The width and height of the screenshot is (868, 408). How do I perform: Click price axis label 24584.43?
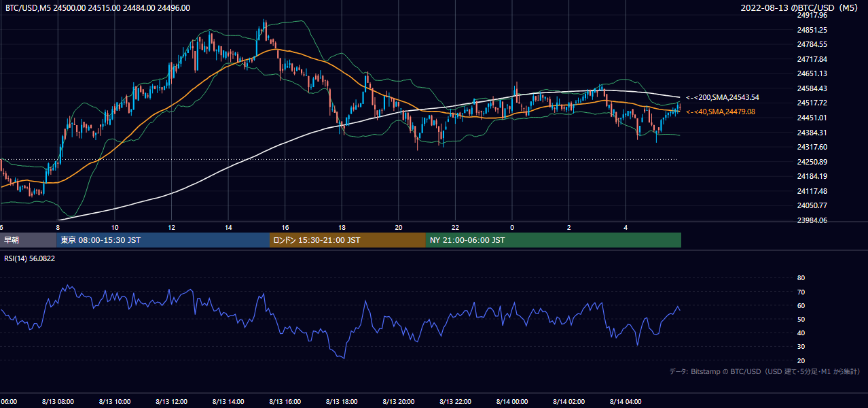tap(812, 88)
